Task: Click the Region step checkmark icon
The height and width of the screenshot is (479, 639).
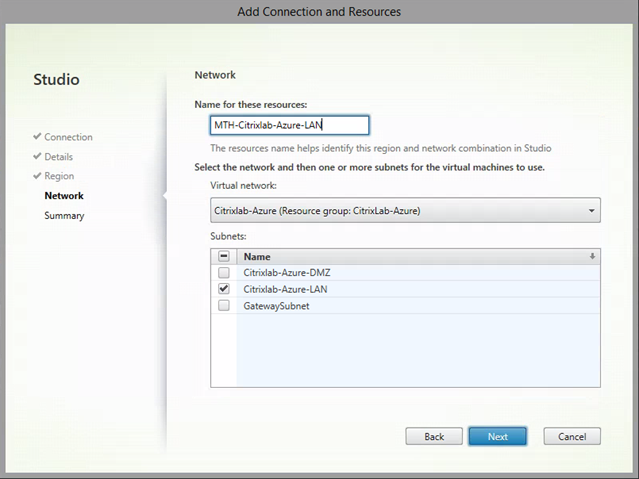Action: pos(37,176)
